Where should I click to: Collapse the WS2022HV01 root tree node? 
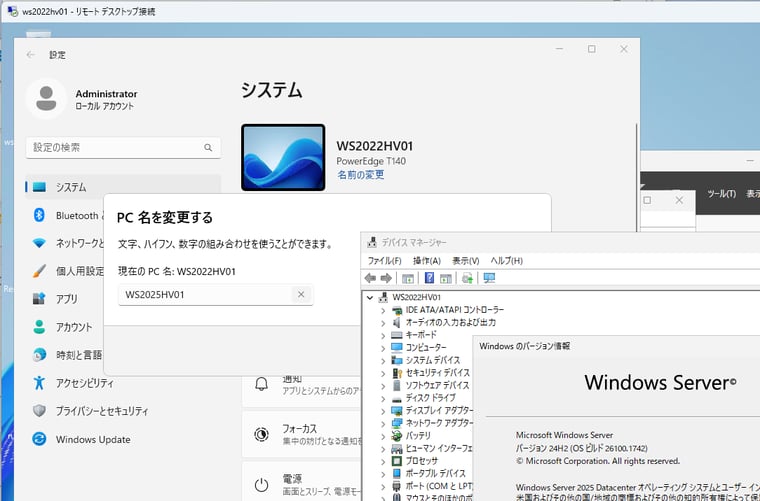370,297
